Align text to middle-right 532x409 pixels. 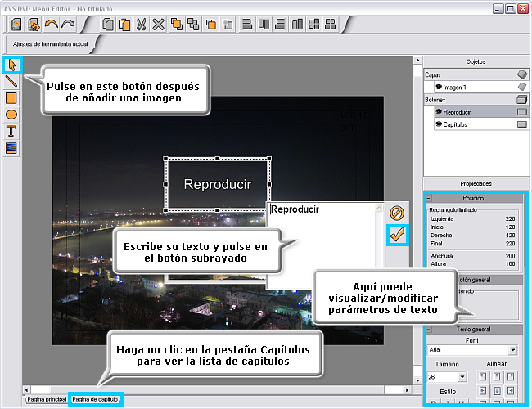click(511, 391)
